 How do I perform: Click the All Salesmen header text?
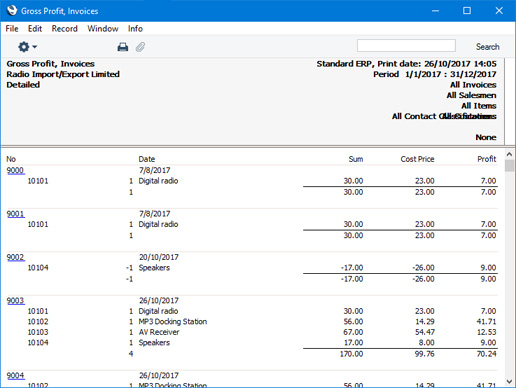pyautogui.click(x=471, y=95)
